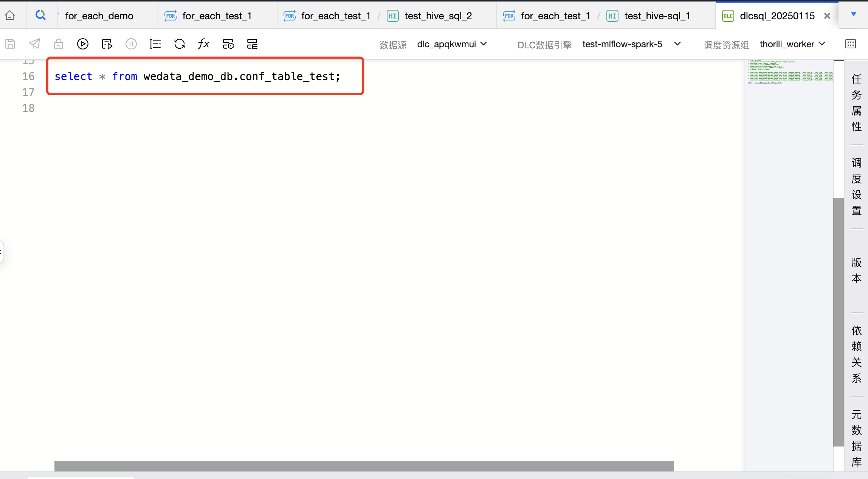Click the home icon in tab bar
The height and width of the screenshot is (479, 868).
[10, 15]
